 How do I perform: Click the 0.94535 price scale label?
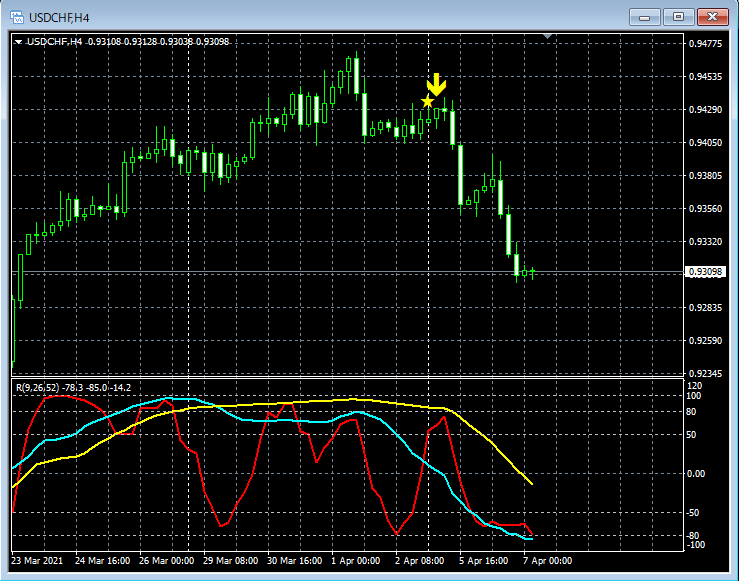coord(705,77)
